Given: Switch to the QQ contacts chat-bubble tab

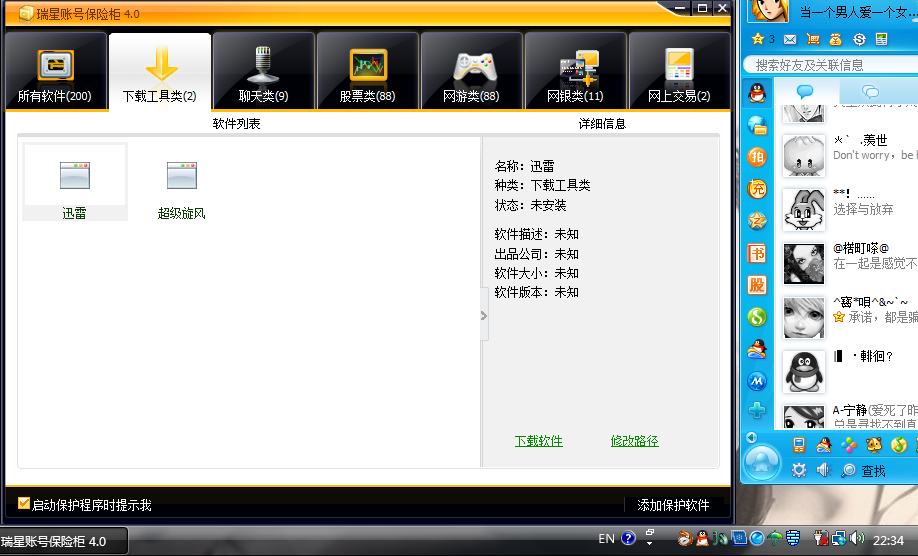Looking at the screenshot, I should point(806,91).
